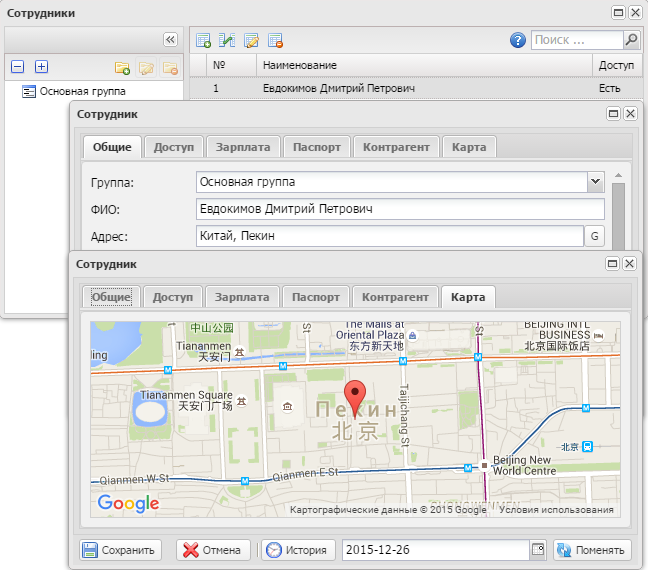Open Общие tab in back Сотрудник window

pyautogui.click(x=112, y=147)
